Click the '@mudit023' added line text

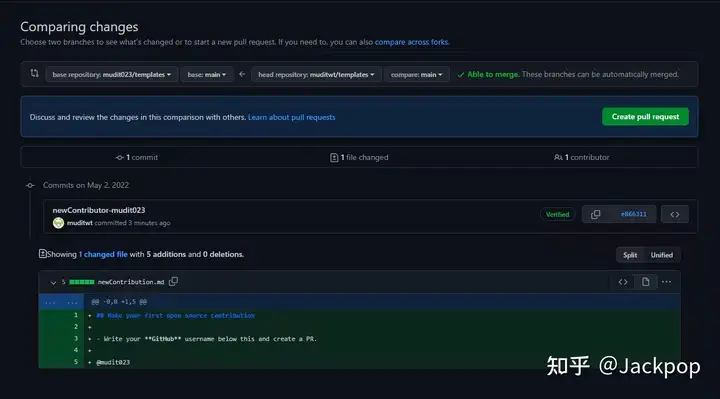[113, 362]
